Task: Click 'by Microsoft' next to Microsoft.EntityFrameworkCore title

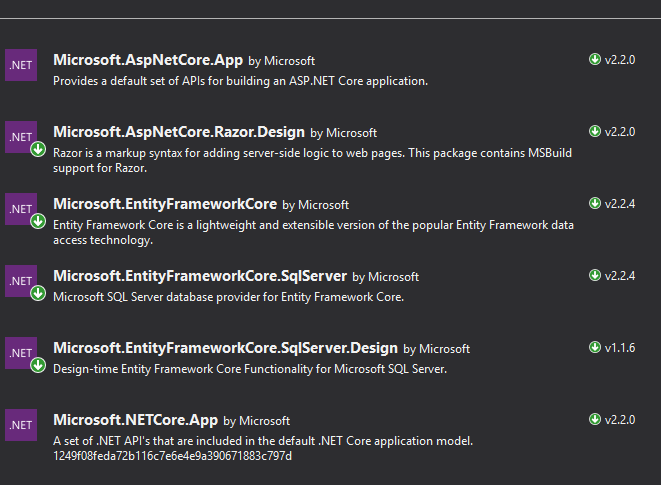Action: coord(315,205)
